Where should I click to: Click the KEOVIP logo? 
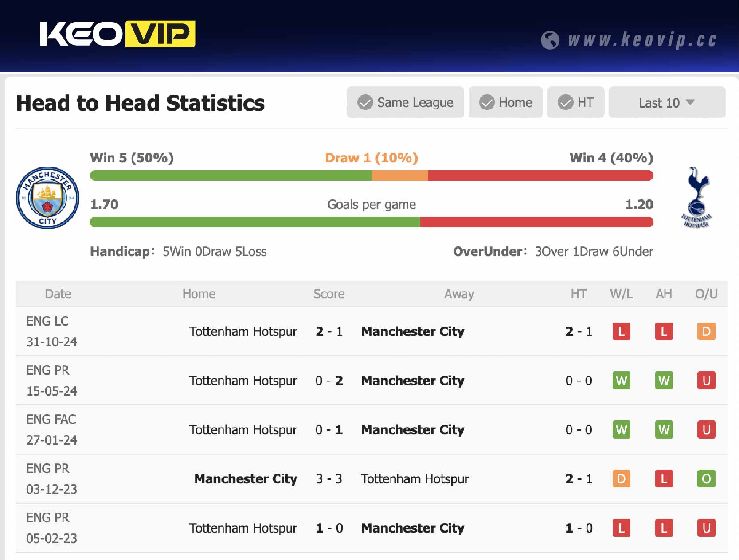point(117,34)
